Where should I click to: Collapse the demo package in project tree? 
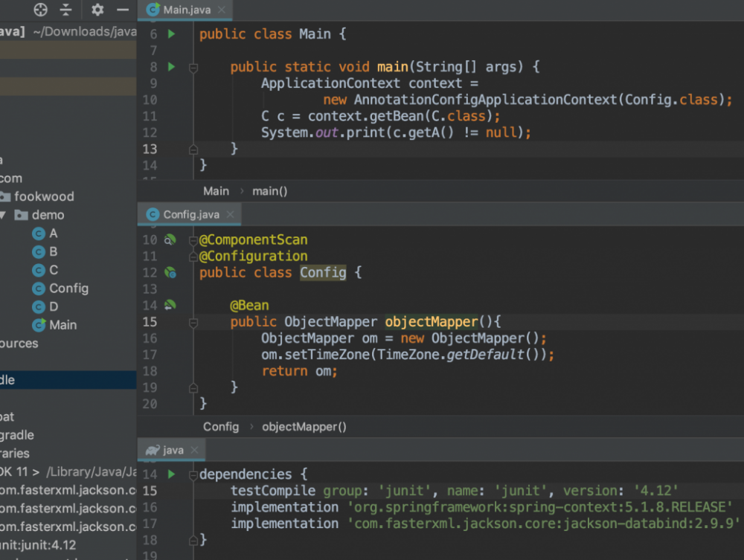(3, 215)
